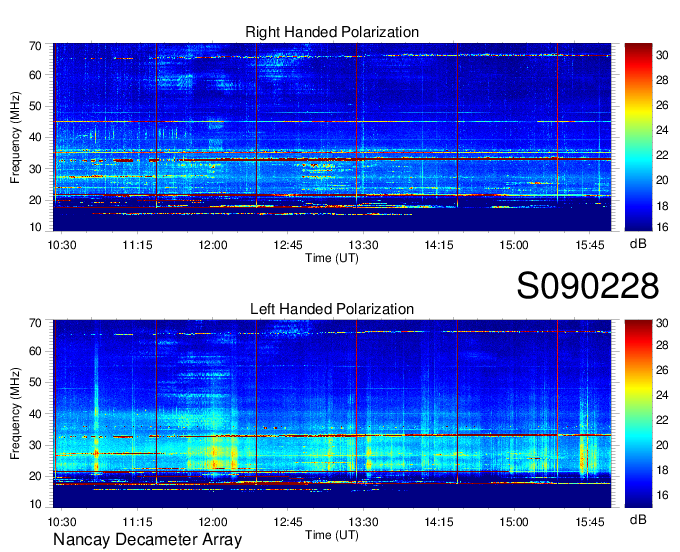Click the 22 dB label on top color bar
680x552 pixels.
click(662, 155)
